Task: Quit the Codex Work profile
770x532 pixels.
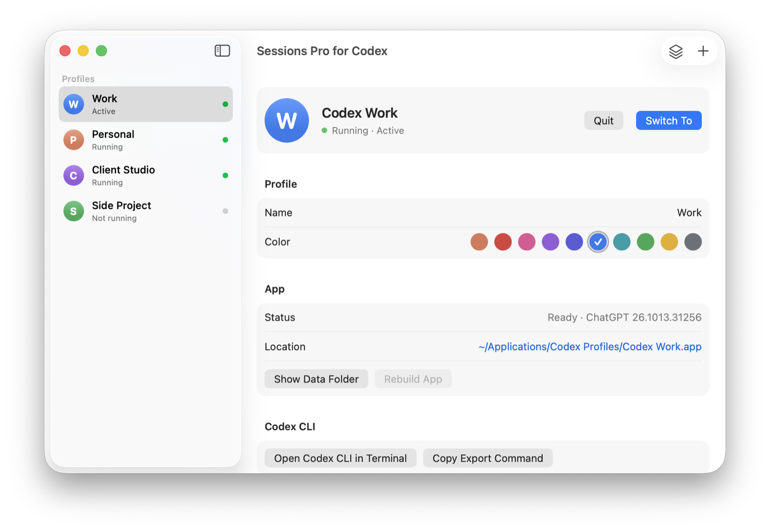Action: click(603, 121)
